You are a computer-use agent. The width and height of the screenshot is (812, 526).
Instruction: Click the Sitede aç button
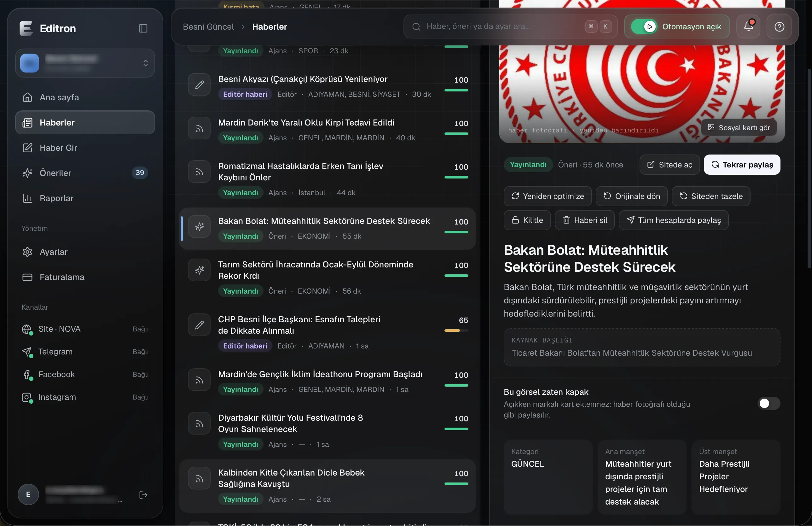(670, 165)
